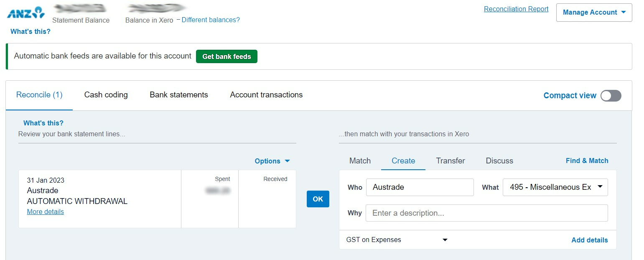
Task: Expand the GST on Expenses dropdown
Action: pyautogui.click(x=397, y=240)
